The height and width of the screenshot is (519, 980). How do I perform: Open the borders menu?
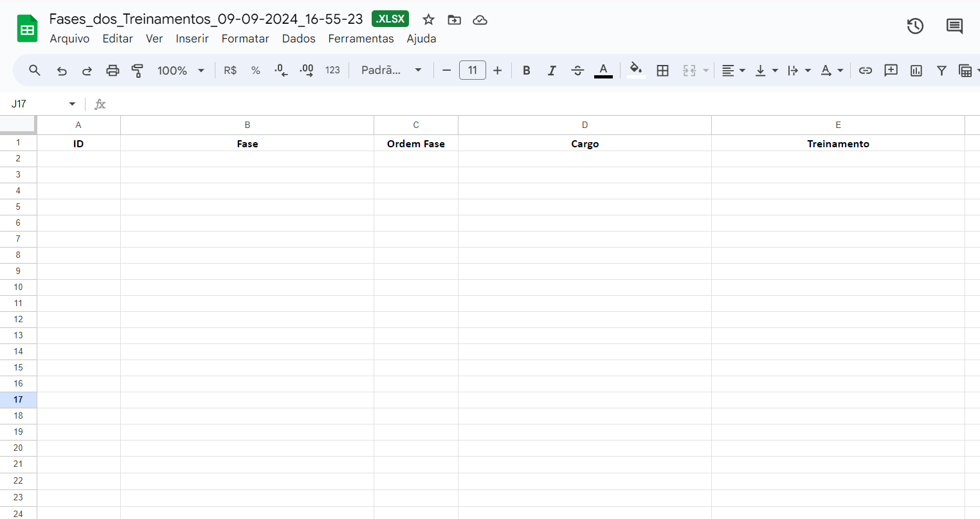[662, 70]
